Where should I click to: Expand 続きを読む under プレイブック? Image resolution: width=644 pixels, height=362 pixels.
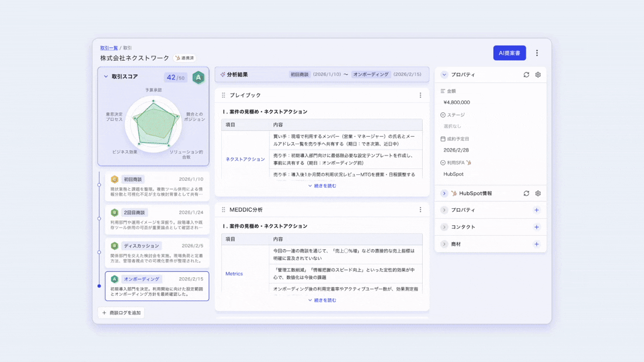click(322, 186)
